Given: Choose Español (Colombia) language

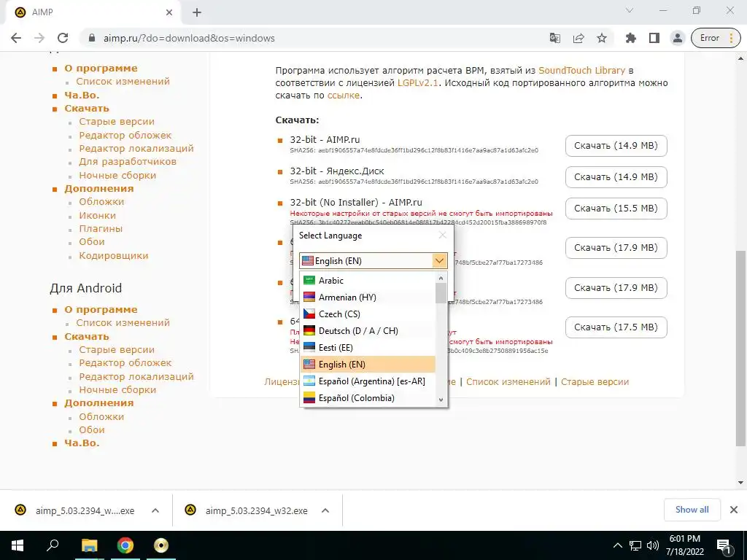Looking at the screenshot, I should [368, 397].
